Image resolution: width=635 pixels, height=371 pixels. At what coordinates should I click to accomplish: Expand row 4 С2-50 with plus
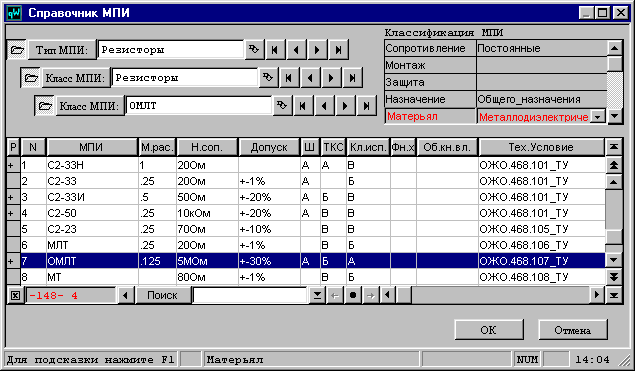point(12,213)
